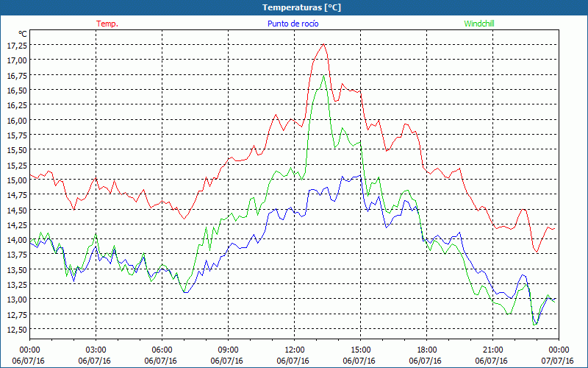Image resolution: width=588 pixels, height=368 pixels.
Task: Click the blue dew point peak at 15:00
Action: click(360, 175)
